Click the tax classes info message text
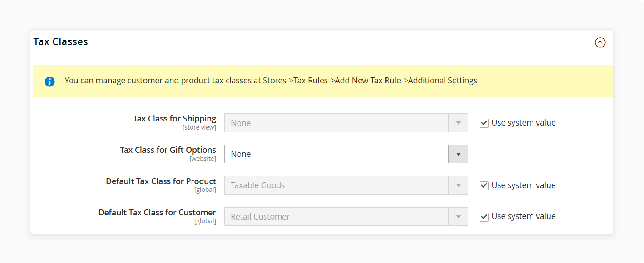The height and width of the screenshot is (263, 644). tap(270, 80)
